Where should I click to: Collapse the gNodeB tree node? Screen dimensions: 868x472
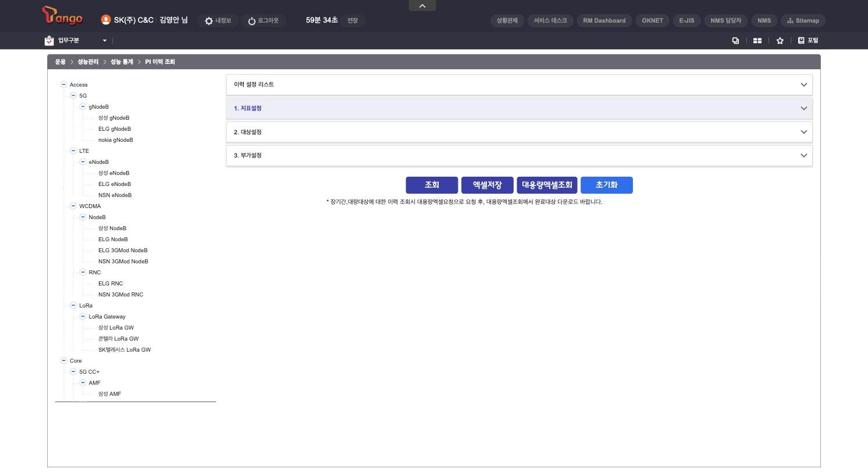click(x=83, y=106)
